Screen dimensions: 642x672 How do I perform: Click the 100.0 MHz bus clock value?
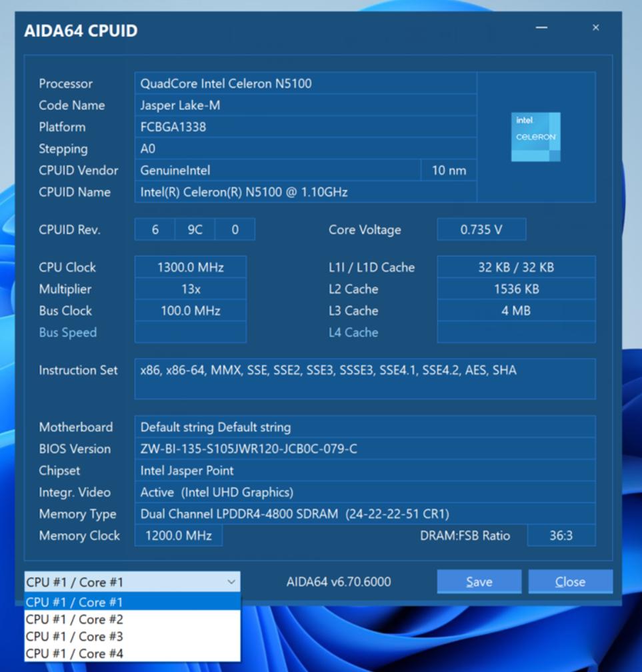pyautogui.click(x=190, y=310)
